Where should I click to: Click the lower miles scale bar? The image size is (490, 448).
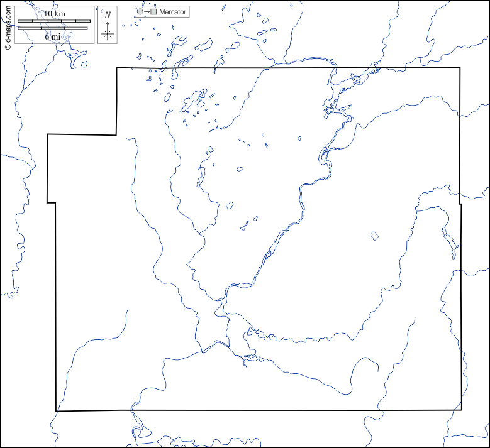pyautogui.click(x=53, y=28)
